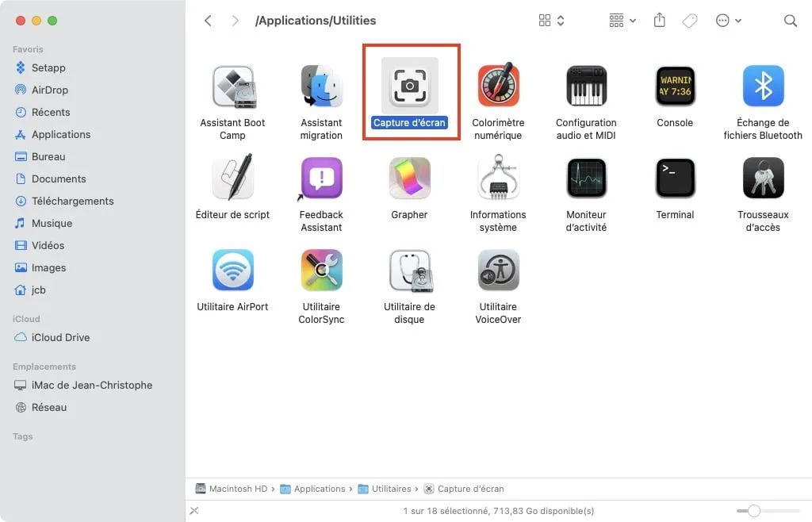Select the Colorimètre numérique app icon
The image size is (812, 522).
tap(498, 86)
